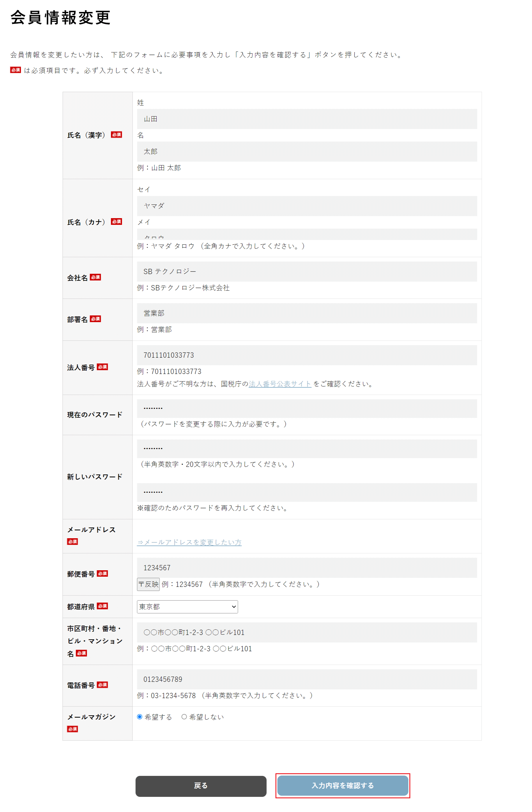Screen dimensions: 532x812
Task: Click the first 新しいパスワード input field
Action: click(x=307, y=449)
